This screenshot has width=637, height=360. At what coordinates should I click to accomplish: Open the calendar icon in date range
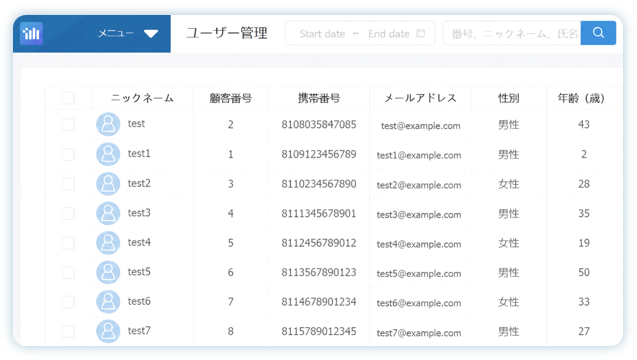(421, 33)
